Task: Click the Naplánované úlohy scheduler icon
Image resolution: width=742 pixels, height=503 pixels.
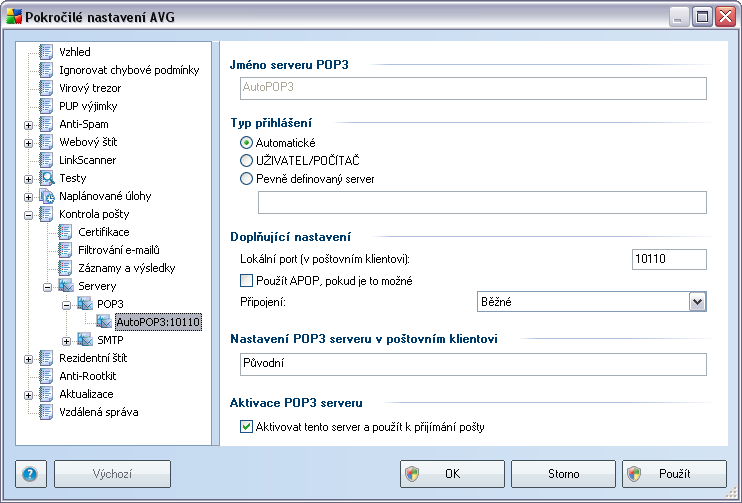Action: (46, 196)
